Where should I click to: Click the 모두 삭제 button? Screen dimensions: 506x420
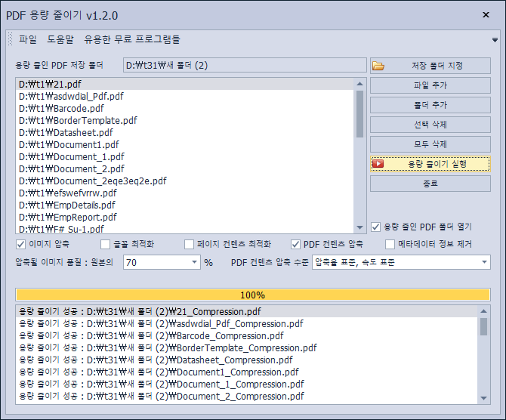430,144
